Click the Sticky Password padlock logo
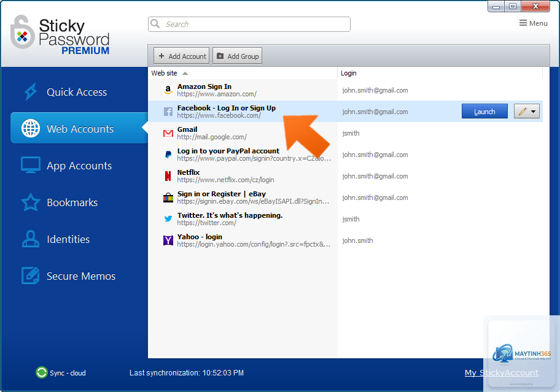Viewport: 560px width, 392px height. click(22, 32)
